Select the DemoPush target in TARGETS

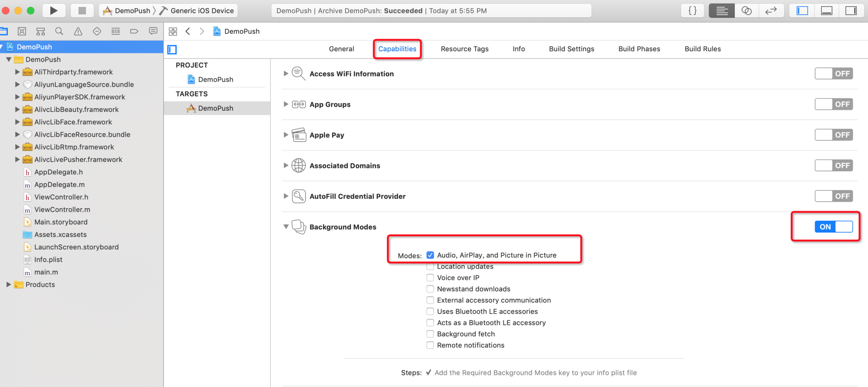pos(217,108)
